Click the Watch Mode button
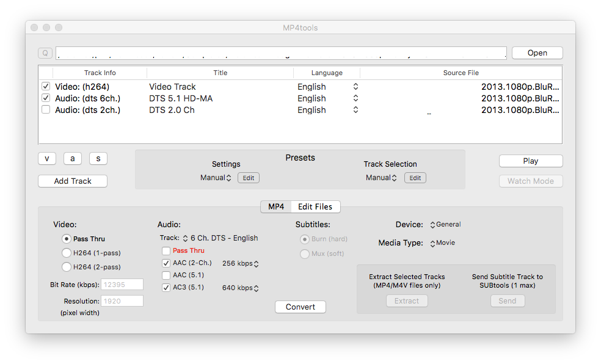The width and height of the screenshot is (601, 364). 531,181
